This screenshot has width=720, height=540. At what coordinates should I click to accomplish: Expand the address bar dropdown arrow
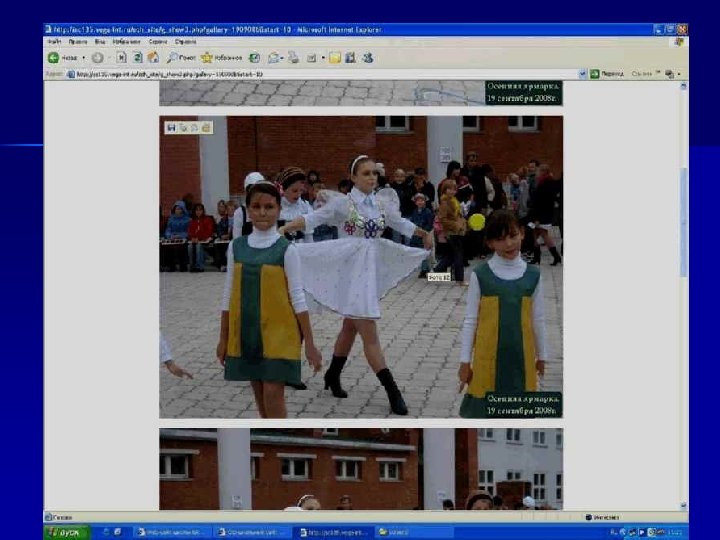pyautogui.click(x=582, y=74)
